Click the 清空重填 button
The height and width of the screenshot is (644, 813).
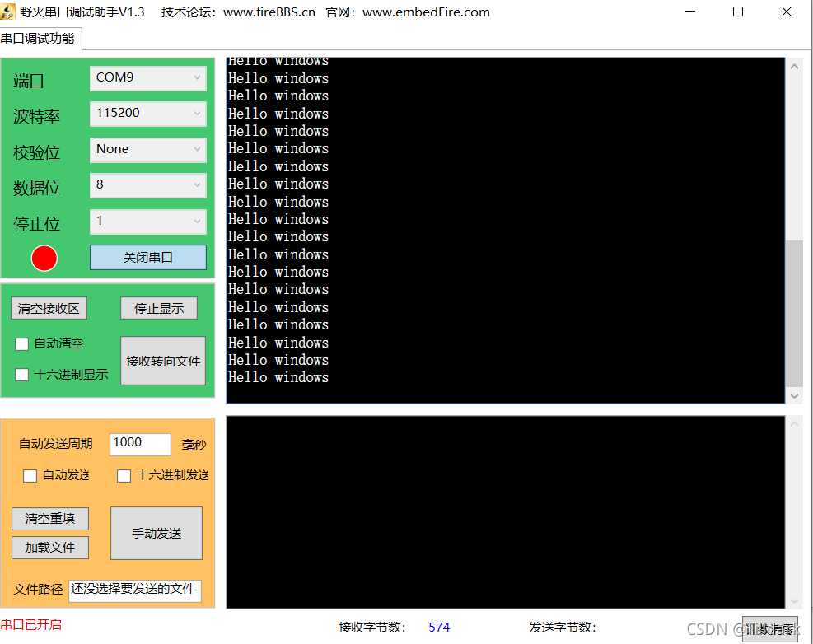click(x=50, y=519)
